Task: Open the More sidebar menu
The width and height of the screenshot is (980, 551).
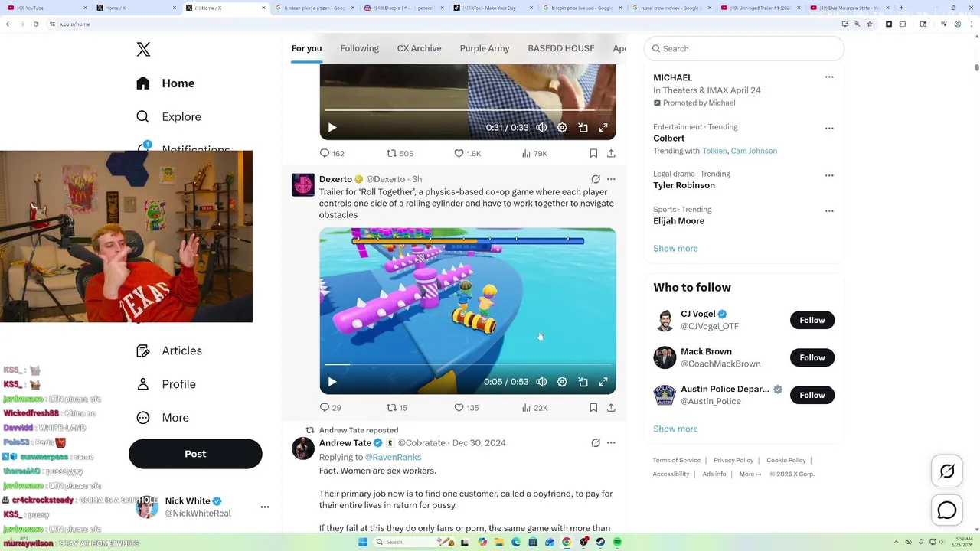Action: (x=162, y=418)
